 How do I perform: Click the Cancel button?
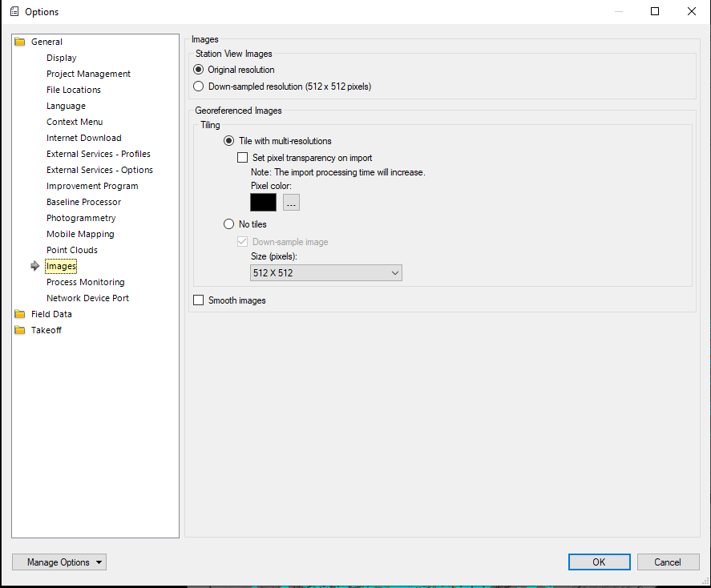668,562
